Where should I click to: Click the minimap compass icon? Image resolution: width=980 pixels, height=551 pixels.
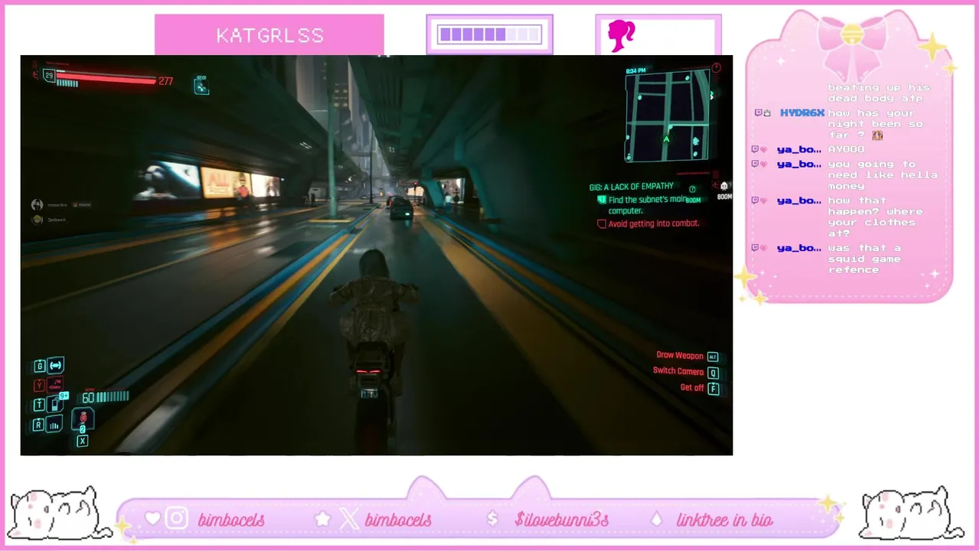716,68
